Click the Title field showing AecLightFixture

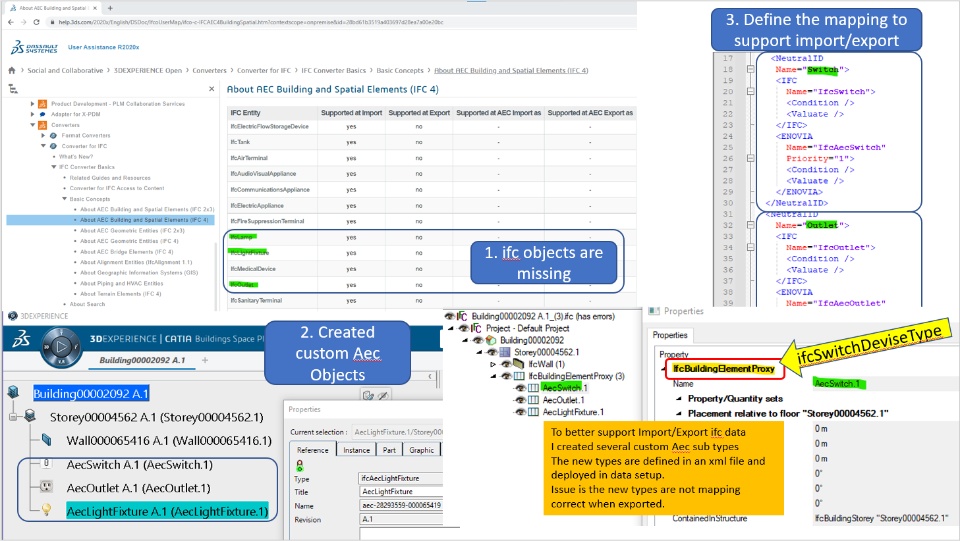[x=400, y=491]
